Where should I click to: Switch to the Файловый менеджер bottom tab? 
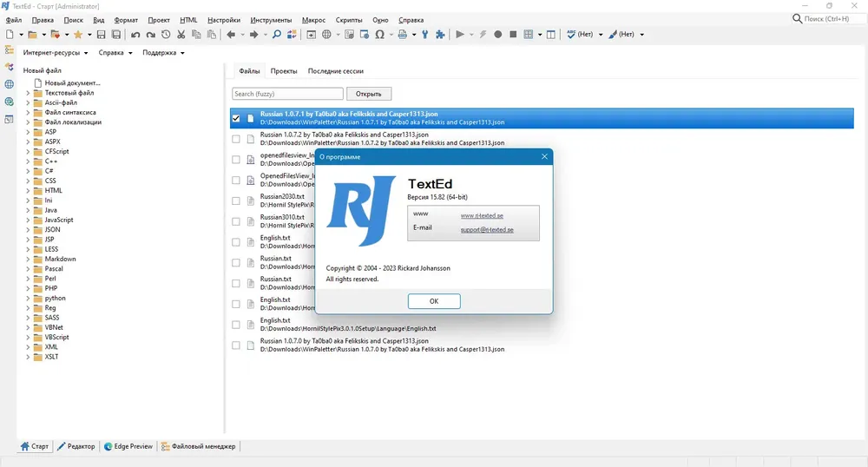coord(198,446)
